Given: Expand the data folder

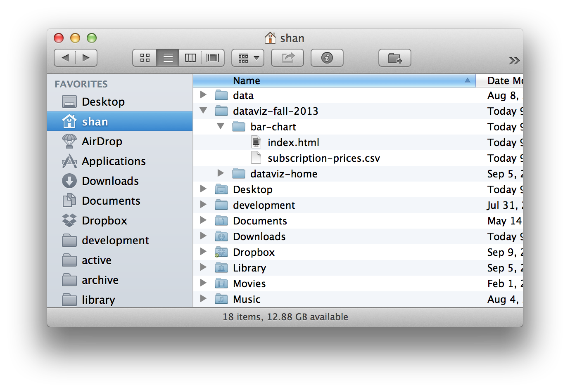Looking at the screenshot, I should coord(203,95).
